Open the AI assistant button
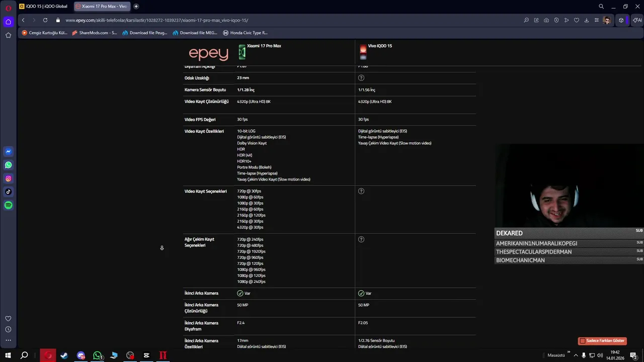644x362 pixels. coord(637,20)
